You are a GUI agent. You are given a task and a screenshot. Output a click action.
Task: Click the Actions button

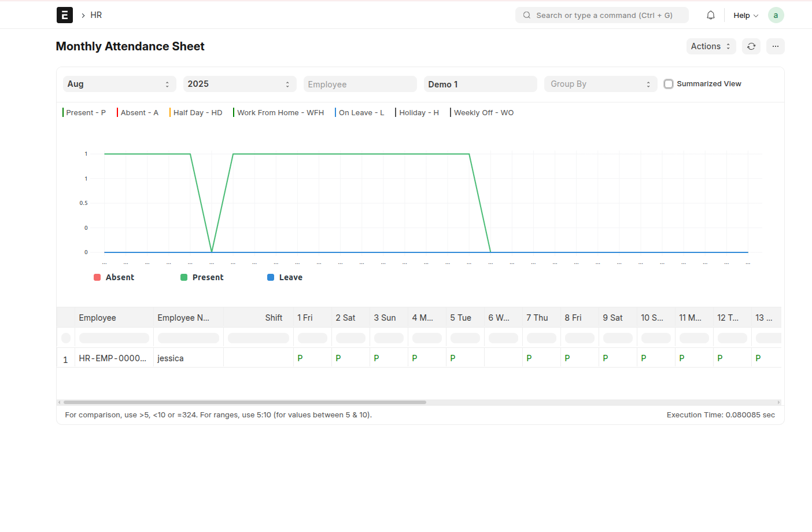711,46
